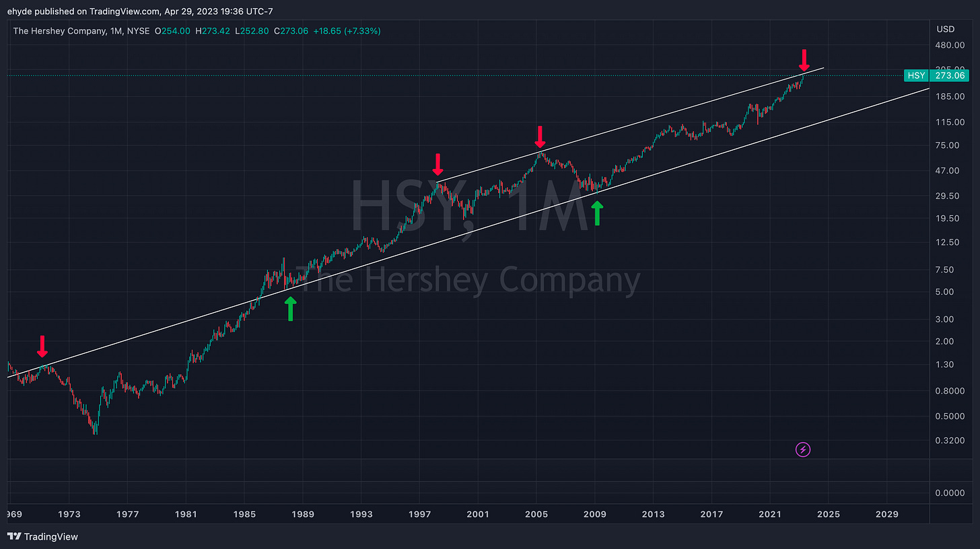Click the 2013 year label on time axis
980x549 pixels.
[x=653, y=514]
